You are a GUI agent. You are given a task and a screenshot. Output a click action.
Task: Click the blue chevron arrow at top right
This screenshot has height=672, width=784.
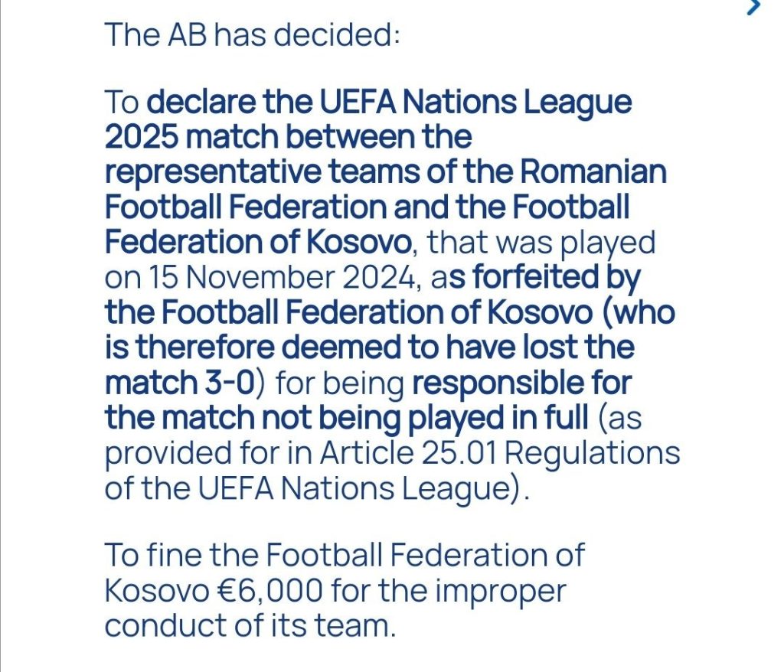(x=755, y=7)
